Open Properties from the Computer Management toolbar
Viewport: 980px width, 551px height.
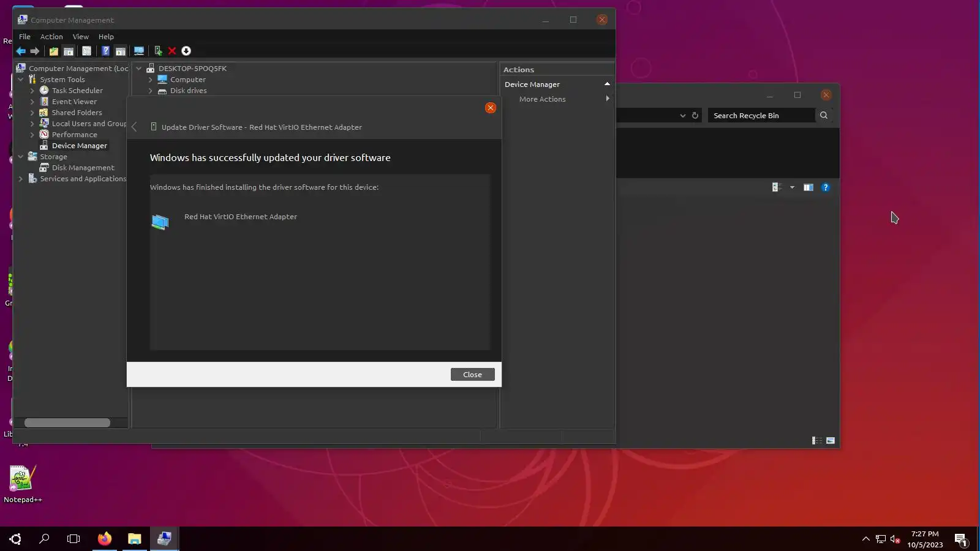pos(86,51)
